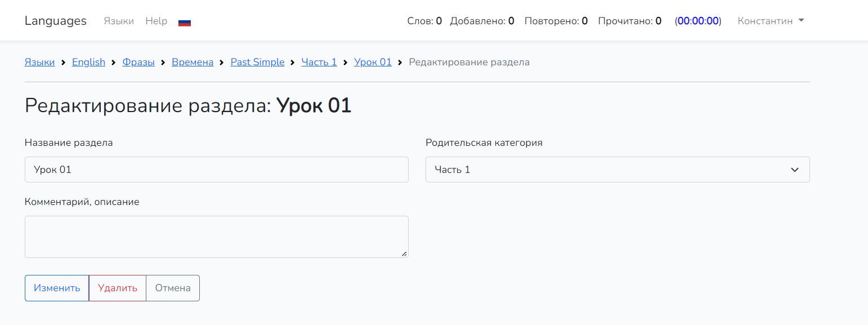Navigate to English breadcrumb link
This screenshot has width=868, height=325.
click(x=88, y=62)
